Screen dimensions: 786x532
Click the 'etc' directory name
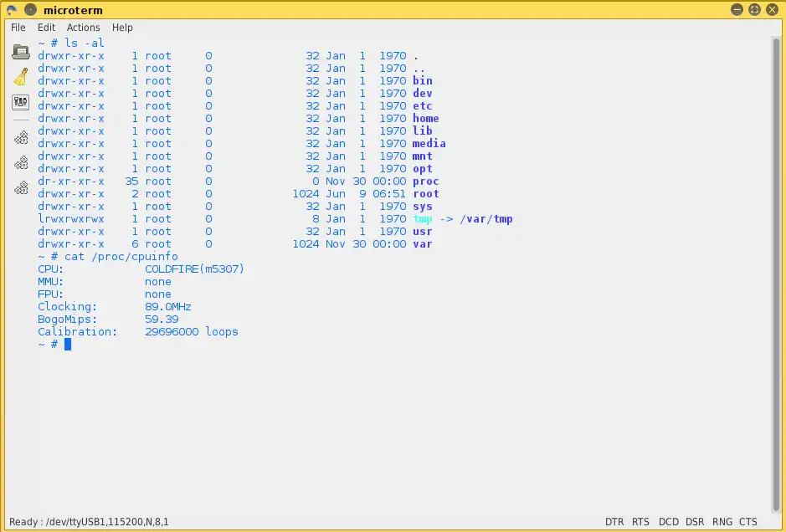pos(423,105)
